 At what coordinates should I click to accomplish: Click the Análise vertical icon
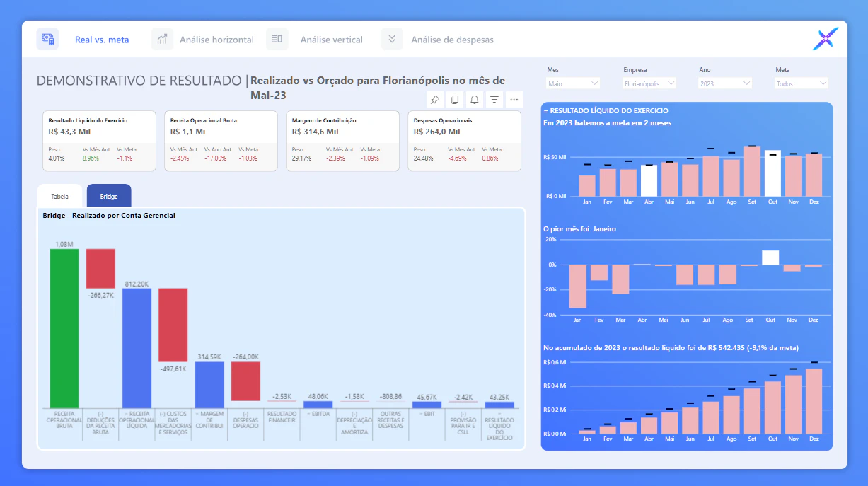[x=277, y=39]
